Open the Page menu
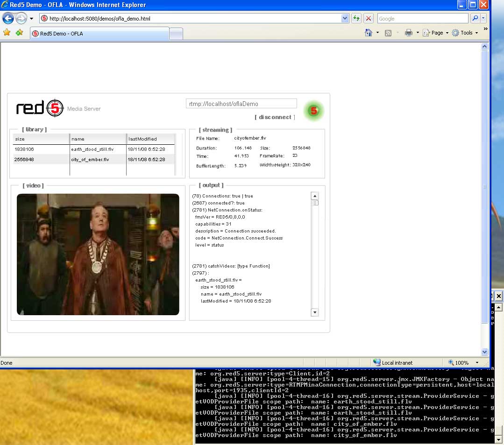Viewport: 504px width, 445px height. (x=435, y=32)
